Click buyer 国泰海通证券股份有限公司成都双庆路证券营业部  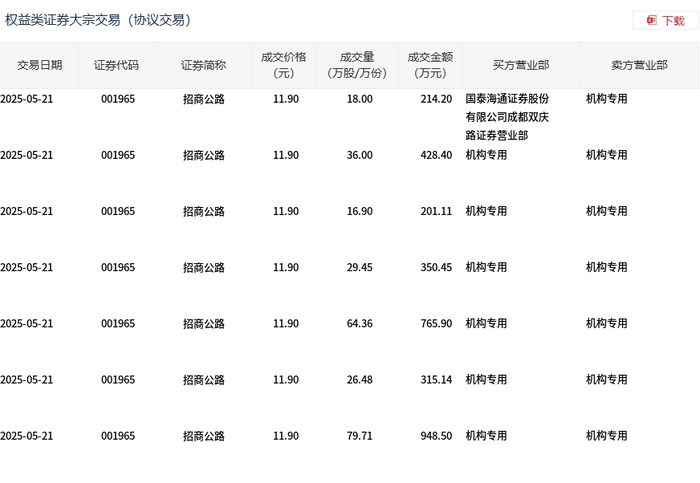coord(507,117)
